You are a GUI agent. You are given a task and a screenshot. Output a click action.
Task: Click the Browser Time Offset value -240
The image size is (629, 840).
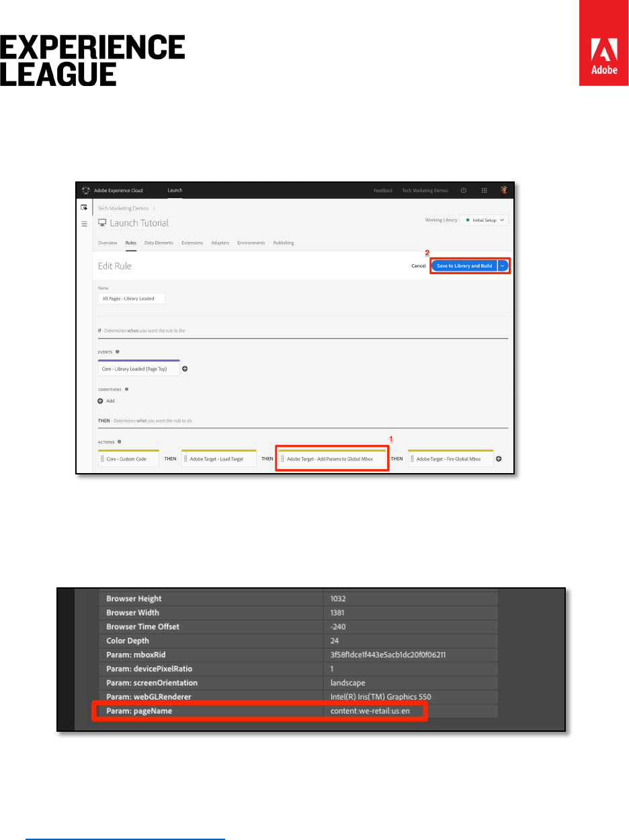pyautogui.click(x=339, y=627)
